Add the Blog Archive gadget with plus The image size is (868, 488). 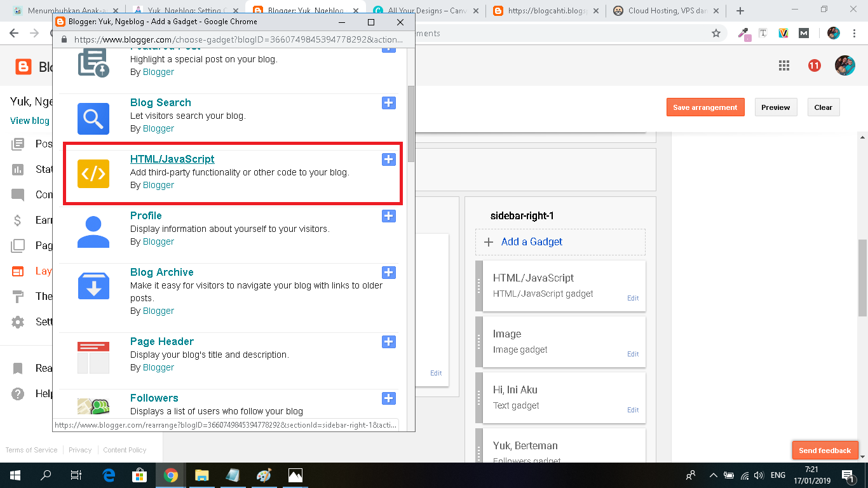click(x=389, y=273)
